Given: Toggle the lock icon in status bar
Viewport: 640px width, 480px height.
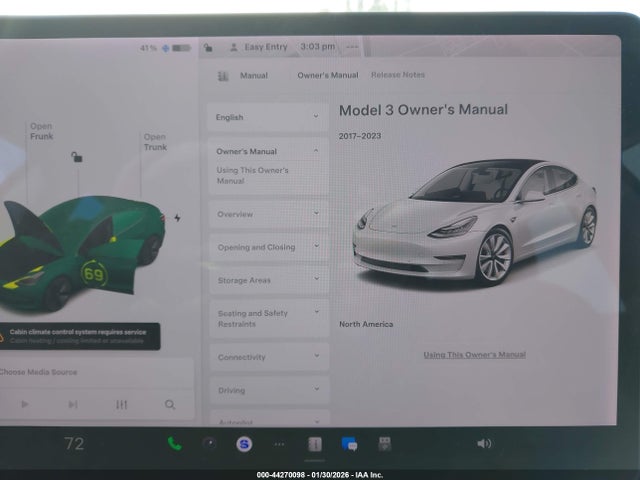Looking at the screenshot, I should [205, 47].
